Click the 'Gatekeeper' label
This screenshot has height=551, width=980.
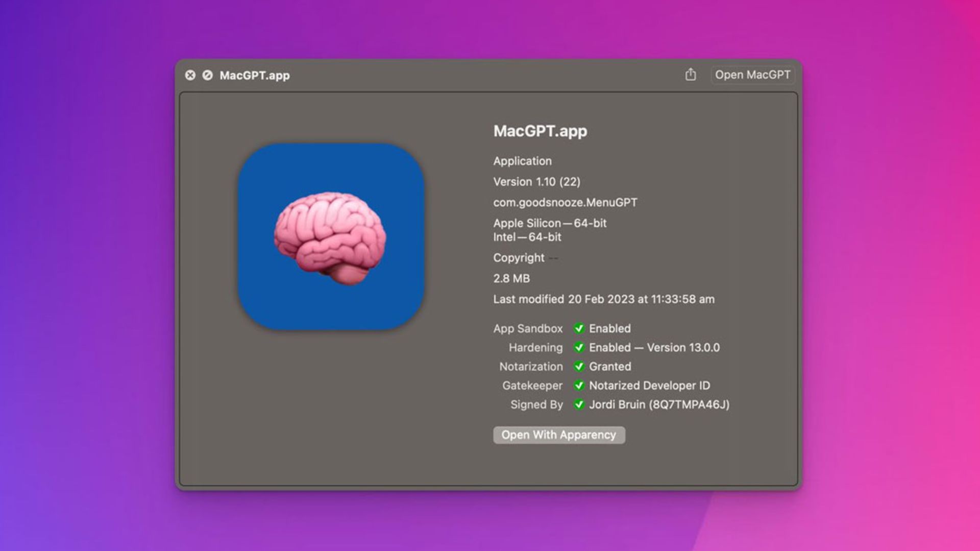coord(532,386)
